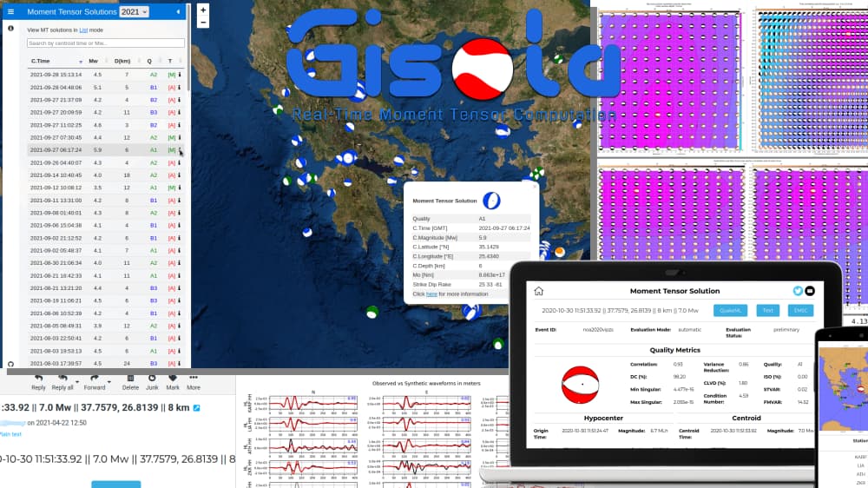This screenshot has width=868, height=488.
Task: Click the blue edit icon after '8 km'
Action: [196, 408]
